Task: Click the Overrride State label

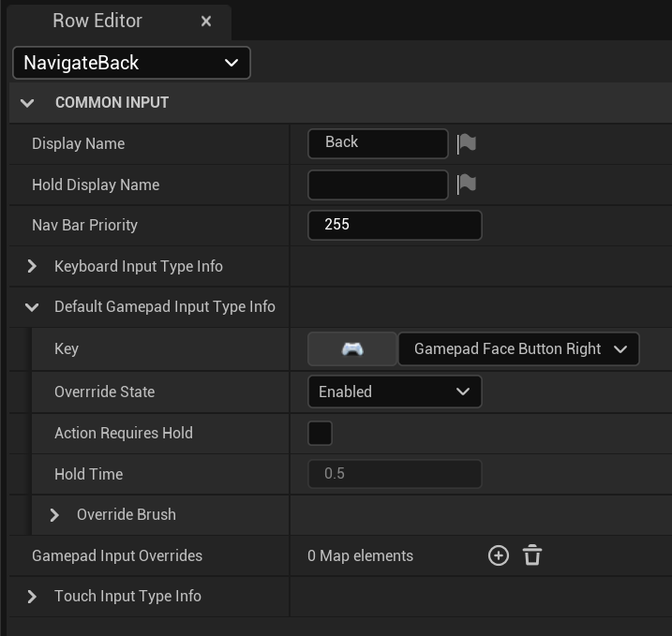Action: click(105, 392)
